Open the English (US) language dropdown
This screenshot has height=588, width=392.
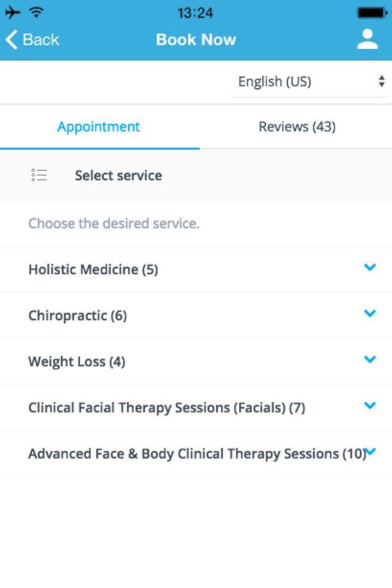click(310, 82)
